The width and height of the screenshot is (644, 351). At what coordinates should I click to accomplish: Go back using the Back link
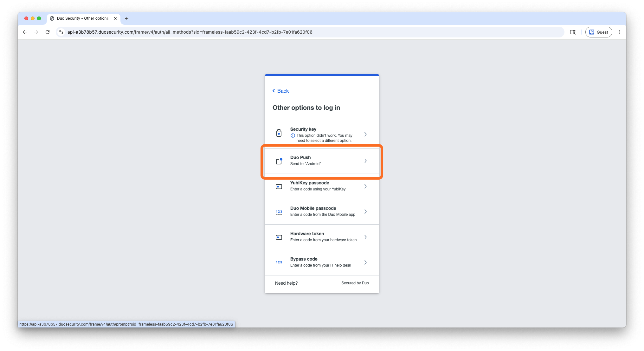pos(280,91)
